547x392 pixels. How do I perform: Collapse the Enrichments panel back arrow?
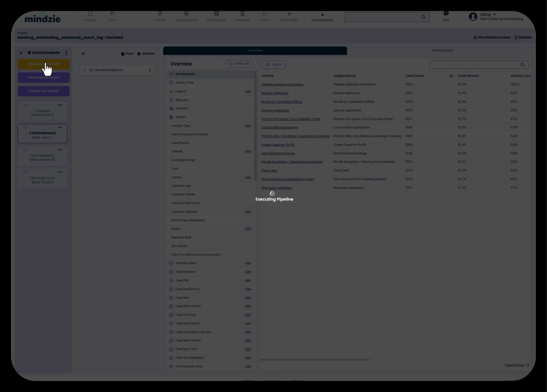pyautogui.click(x=21, y=53)
